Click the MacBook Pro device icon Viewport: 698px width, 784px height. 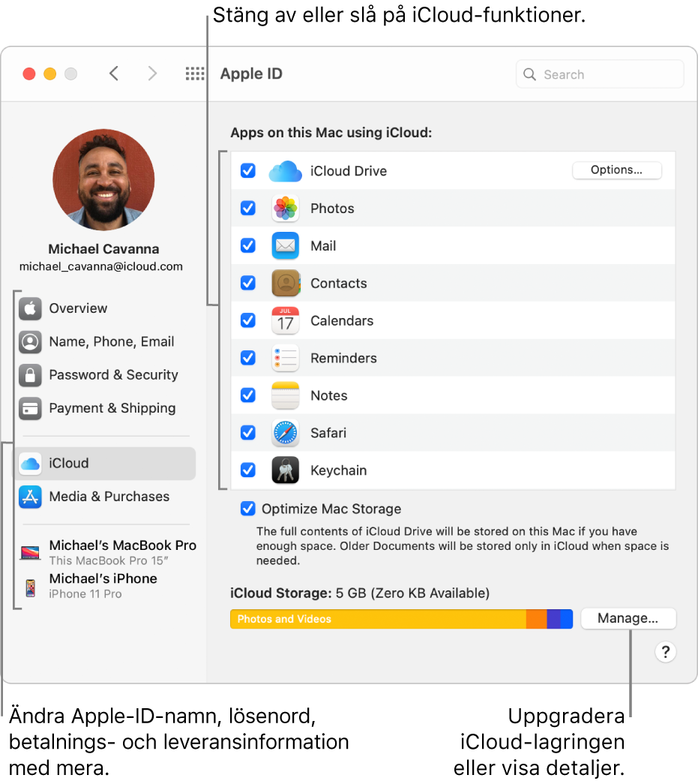click(x=30, y=552)
